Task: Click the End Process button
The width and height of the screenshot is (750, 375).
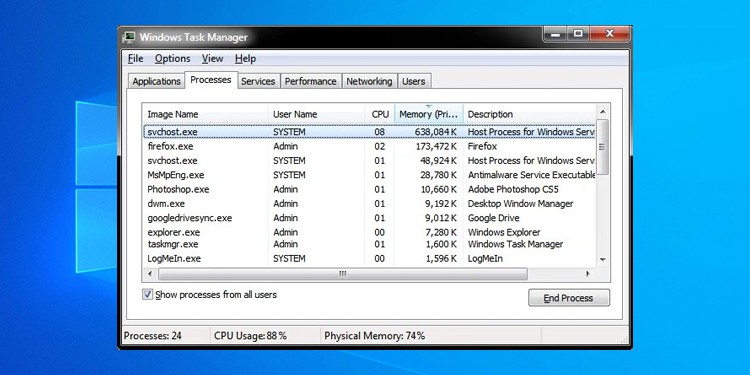Action: [569, 298]
